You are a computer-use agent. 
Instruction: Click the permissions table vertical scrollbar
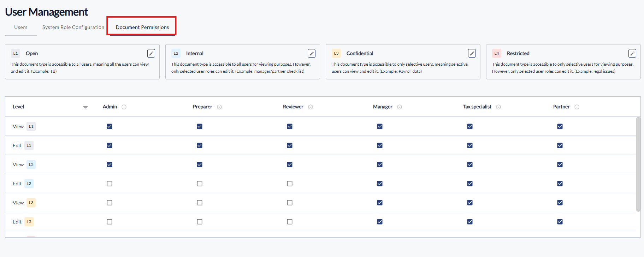coord(638,164)
